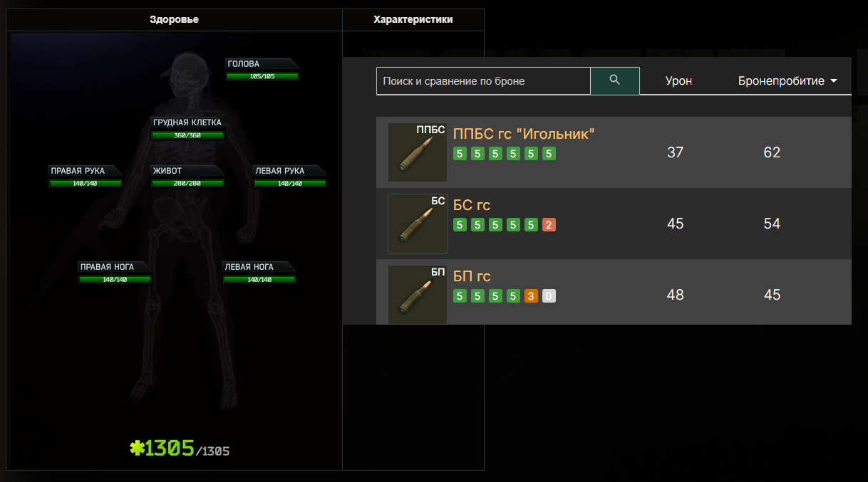Viewport: 868px width, 482px height.
Task: Click the orange armor class 3 badge for БП гс
Action: [531, 296]
